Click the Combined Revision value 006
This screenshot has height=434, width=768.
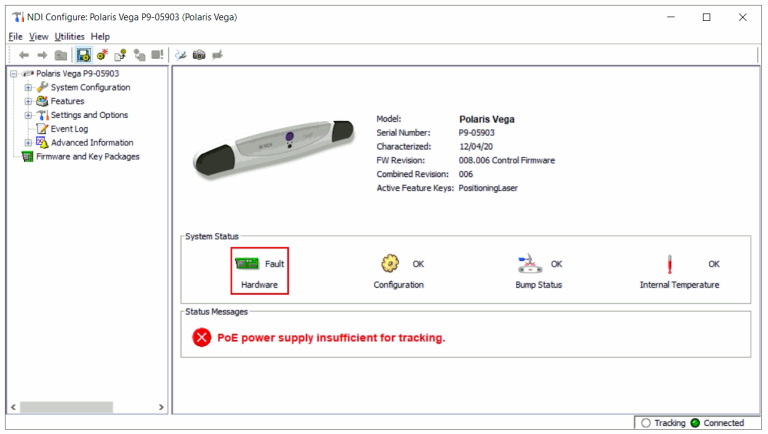coord(466,174)
